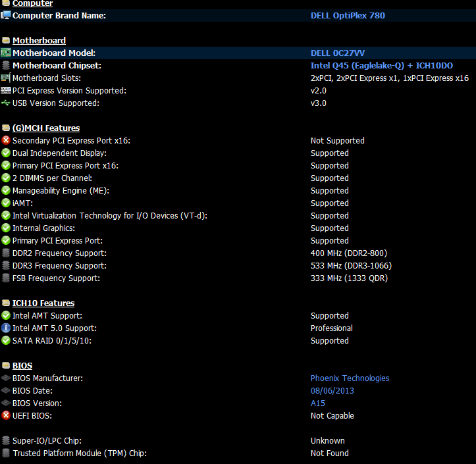Click the Not Found TPM value

[x=330, y=453]
